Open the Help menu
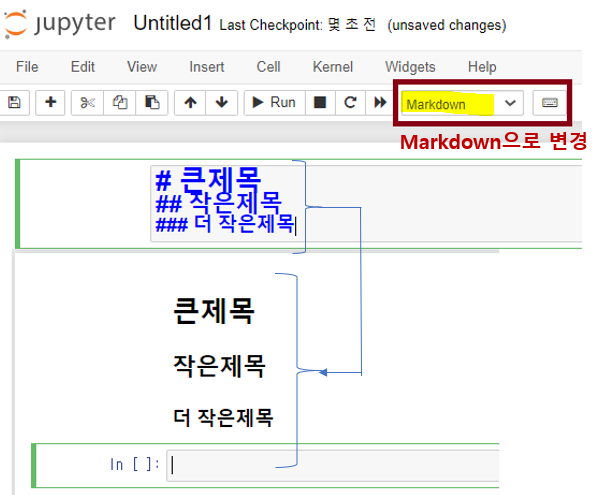This screenshot has width=599, height=495. coord(482,67)
